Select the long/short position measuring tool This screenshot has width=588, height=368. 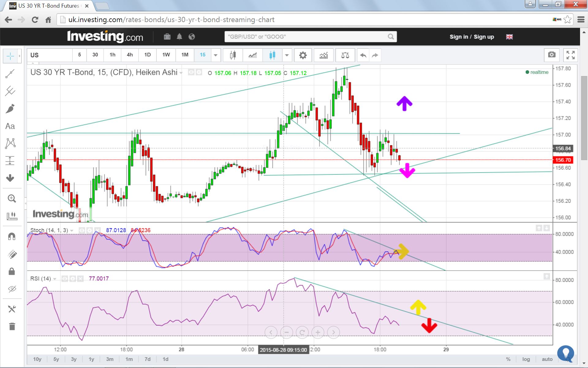click(10, 161)
